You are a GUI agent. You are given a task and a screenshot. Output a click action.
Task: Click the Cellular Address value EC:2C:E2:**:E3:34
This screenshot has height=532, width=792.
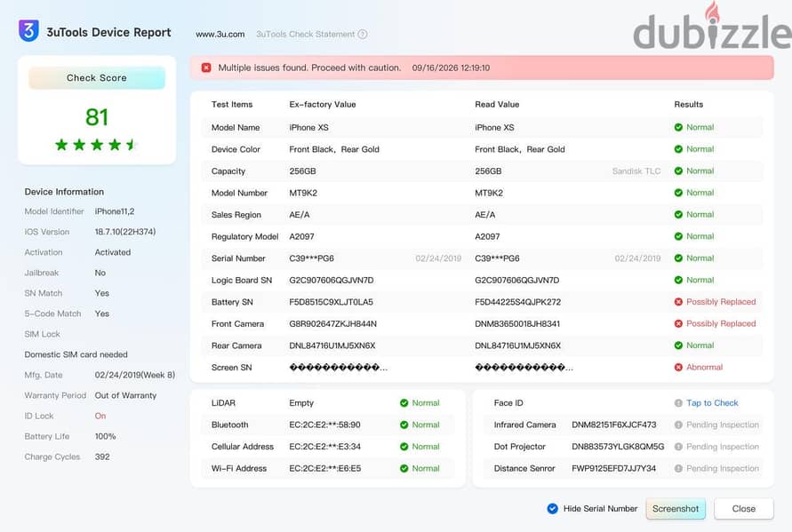coord(324,447)
